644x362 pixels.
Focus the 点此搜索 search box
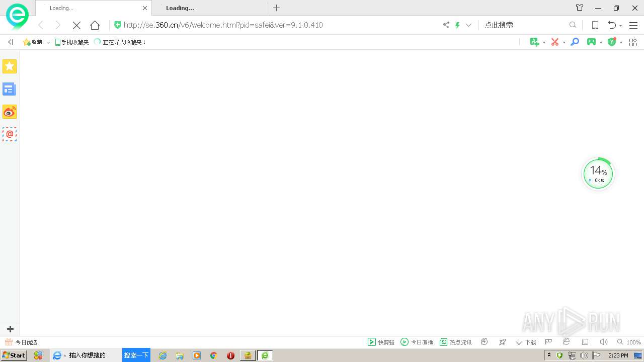pos(523,25)
